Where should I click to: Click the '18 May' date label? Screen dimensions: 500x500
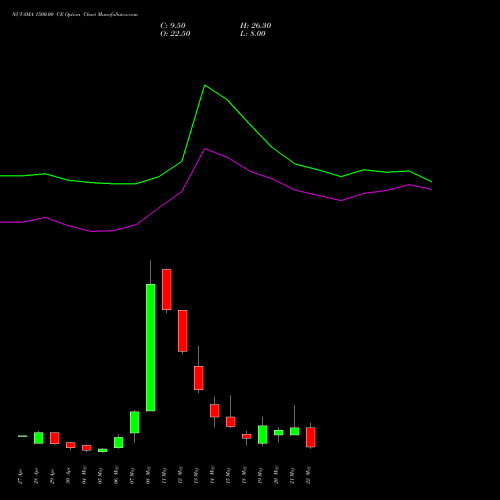tap(244, 475)
